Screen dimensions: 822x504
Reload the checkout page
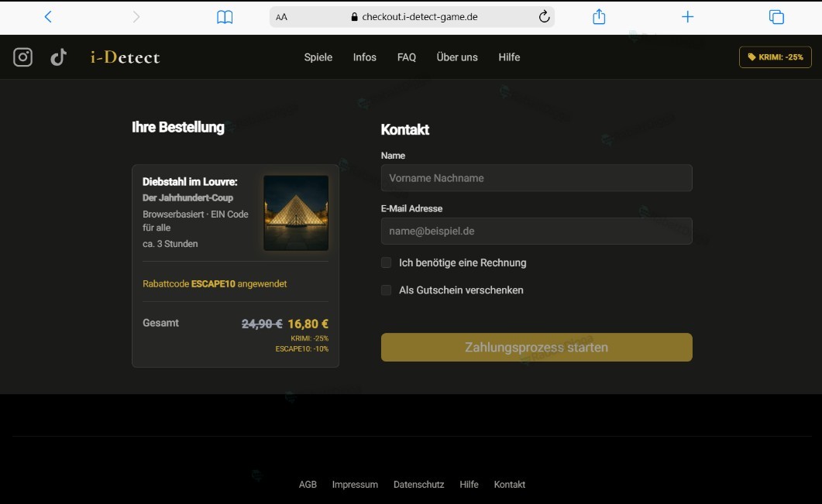544,17
